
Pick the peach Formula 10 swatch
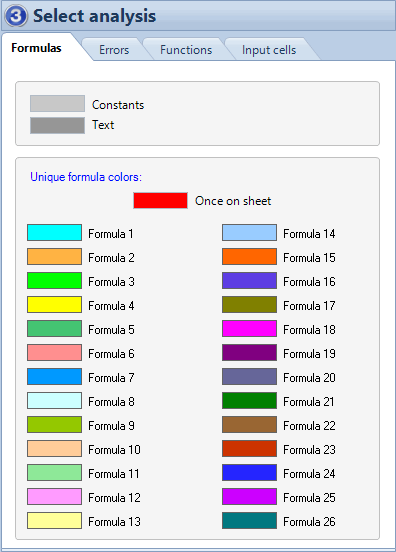coord(55,448)
